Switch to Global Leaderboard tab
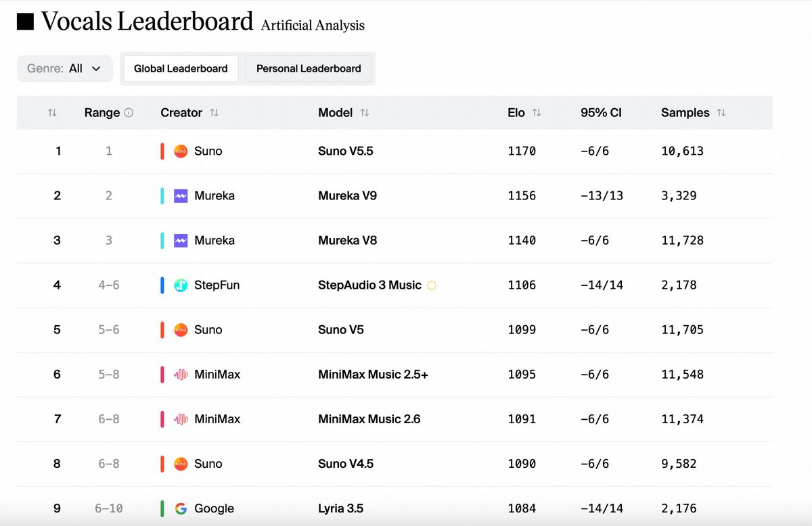This screenshot has width=812, height=526. point(181,68)
